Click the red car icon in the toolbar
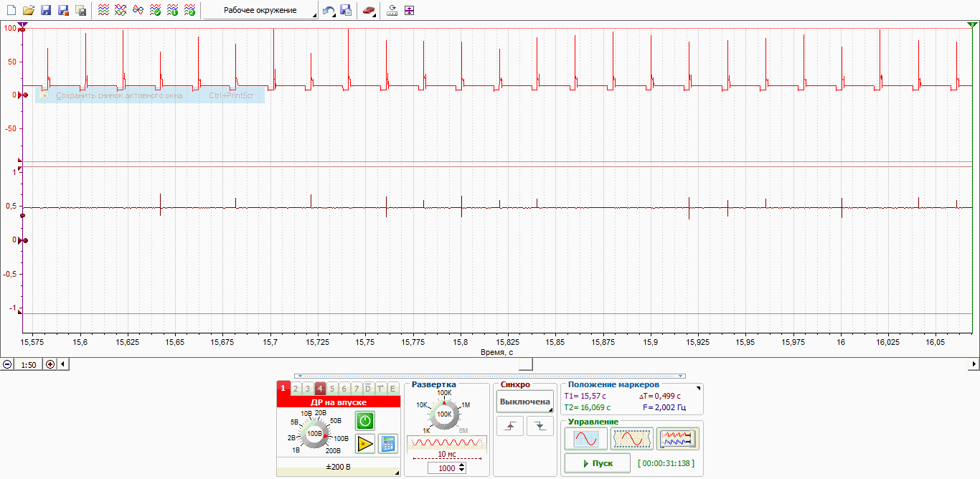The height and width of the screenshot is (479, 980). tap(368, 11)
